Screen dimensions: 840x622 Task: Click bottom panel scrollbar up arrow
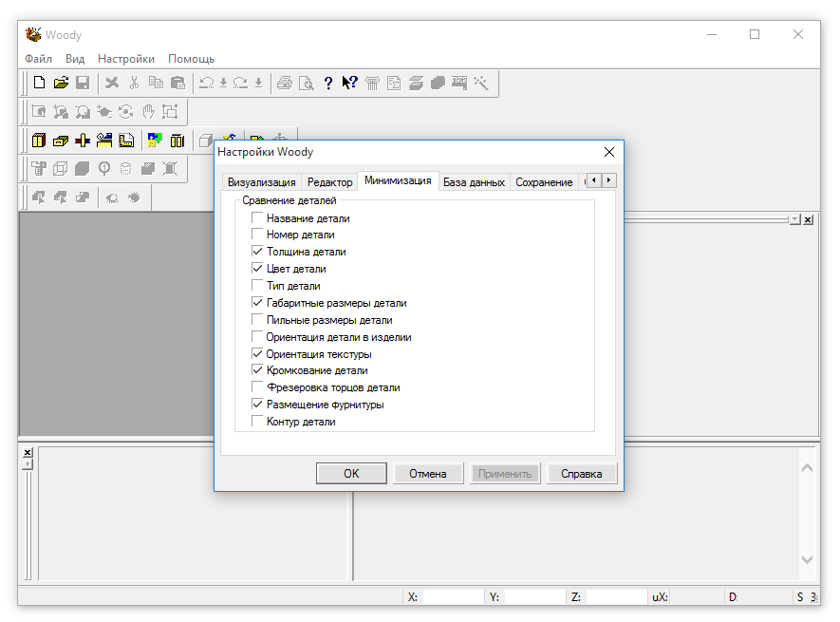[808, 468]
